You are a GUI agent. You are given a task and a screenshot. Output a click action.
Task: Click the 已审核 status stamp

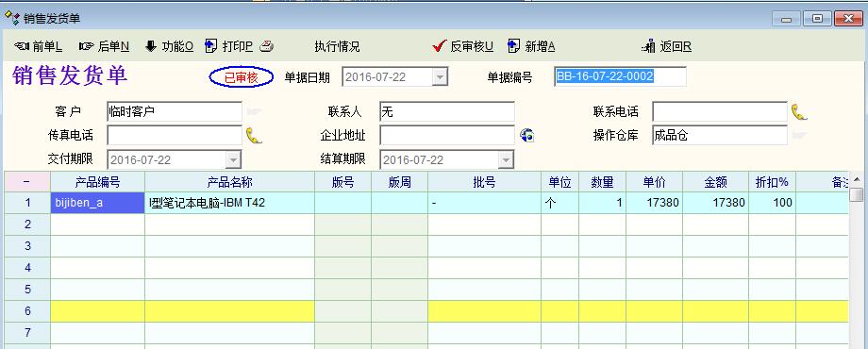(242, 77)
